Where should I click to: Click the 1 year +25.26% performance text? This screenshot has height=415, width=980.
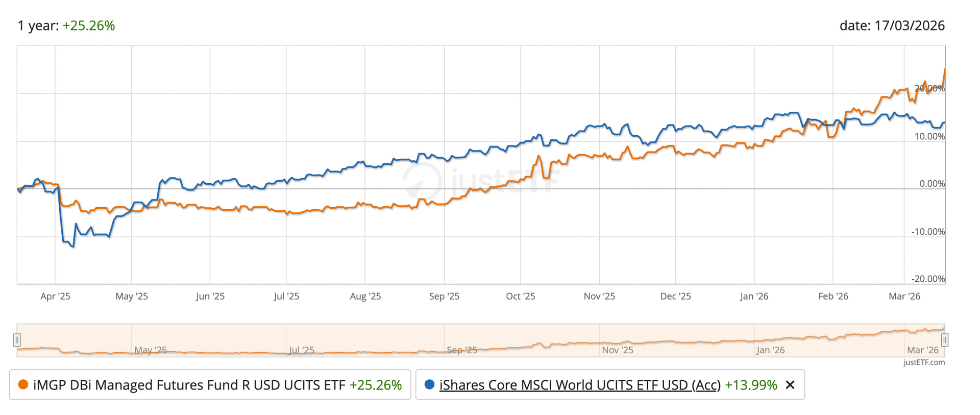(66, 26)
